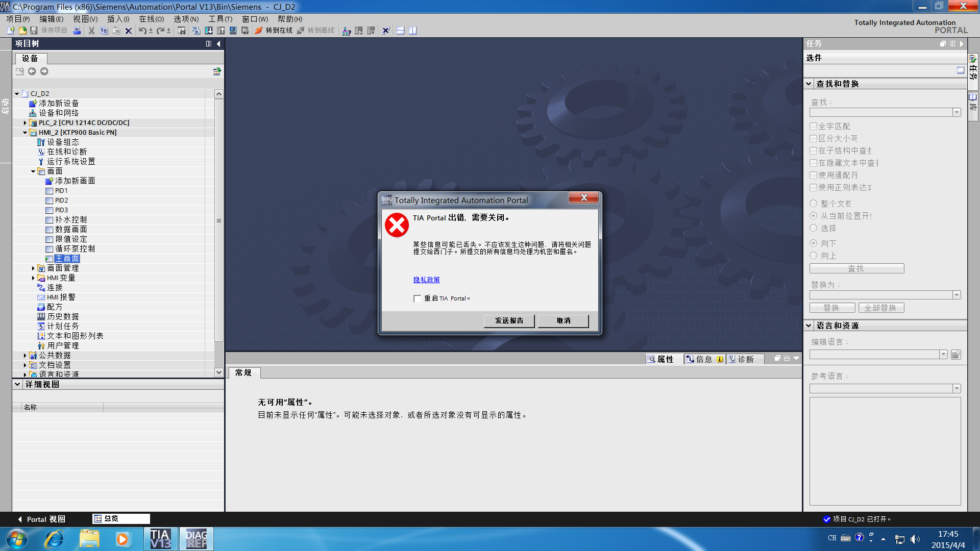Enable the 重启 TIA Portal checkbox
The height and width of the screenshot is (551, 980).
pos(418,298)
